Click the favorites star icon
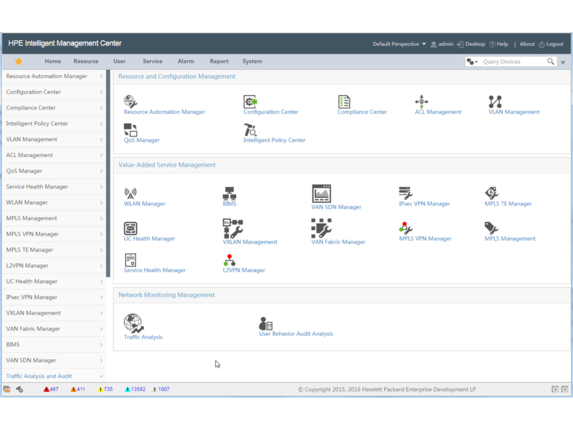This screenshot has width=573, height=430. (19, 61)
